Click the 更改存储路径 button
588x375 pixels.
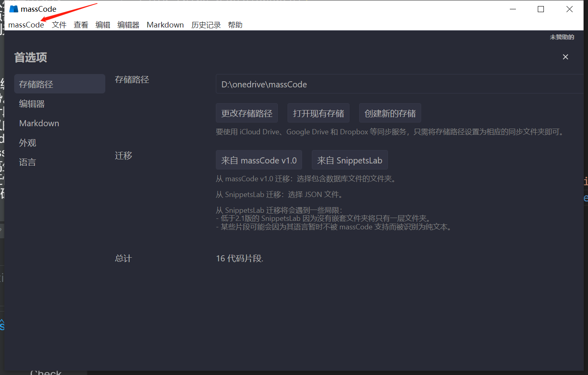coord(247,113)
